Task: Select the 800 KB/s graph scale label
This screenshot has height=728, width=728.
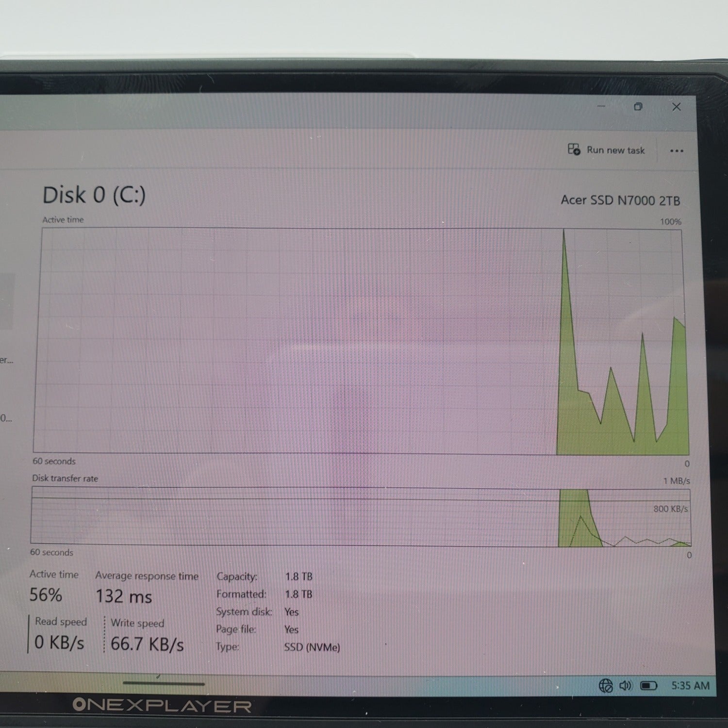Action: [x=670, y=509]
